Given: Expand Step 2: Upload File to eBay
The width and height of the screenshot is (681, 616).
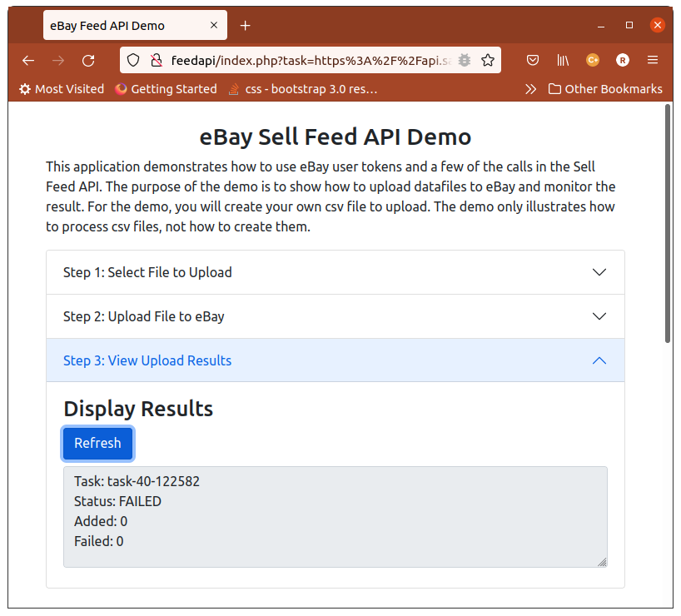Looking at the screenshot, I should tap(336, 316).
